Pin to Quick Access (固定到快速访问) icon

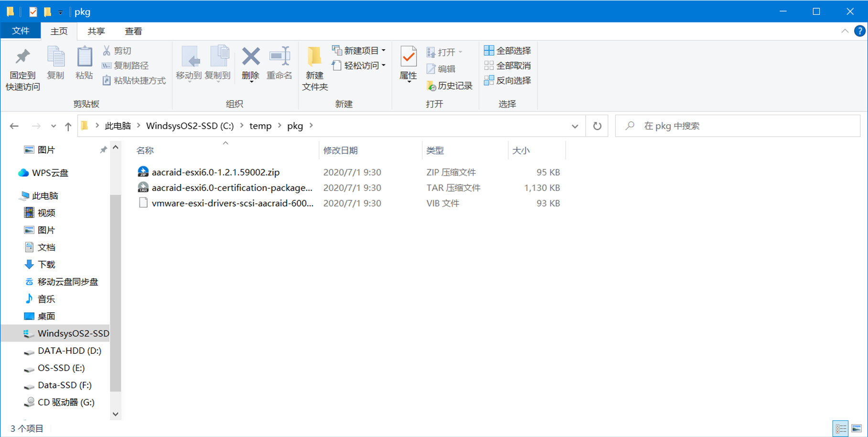click(22, 57)
